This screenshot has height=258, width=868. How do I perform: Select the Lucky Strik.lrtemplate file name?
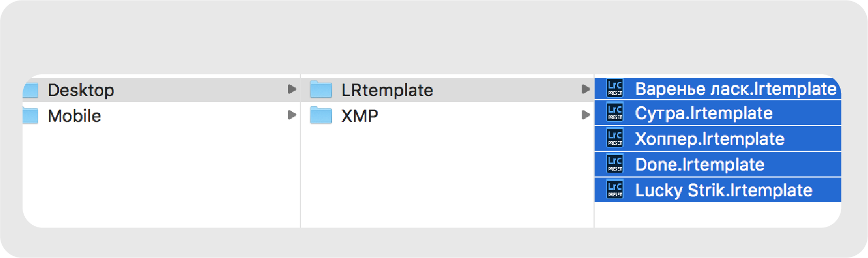[723, 190]
